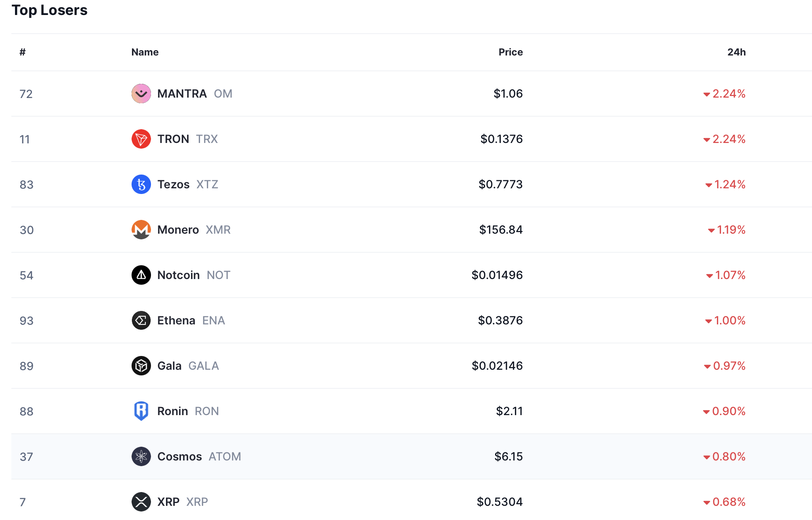Click the MANTRA coin logo icon
The image size is (812, 520).
click(141, 94)
